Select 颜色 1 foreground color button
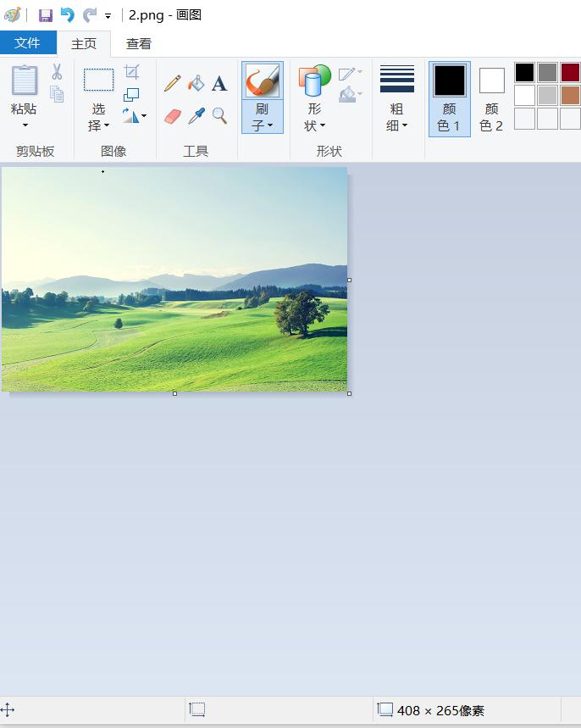 [449, 99]
